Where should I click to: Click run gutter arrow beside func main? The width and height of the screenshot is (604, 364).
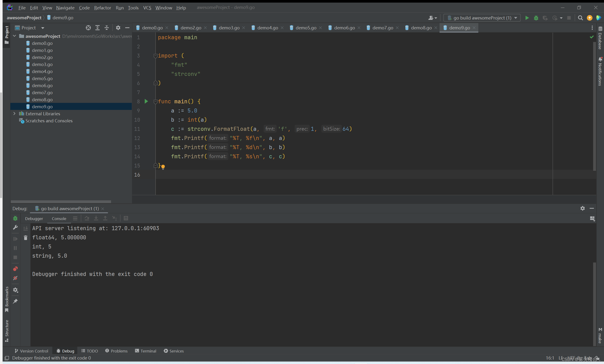[146, 101]
